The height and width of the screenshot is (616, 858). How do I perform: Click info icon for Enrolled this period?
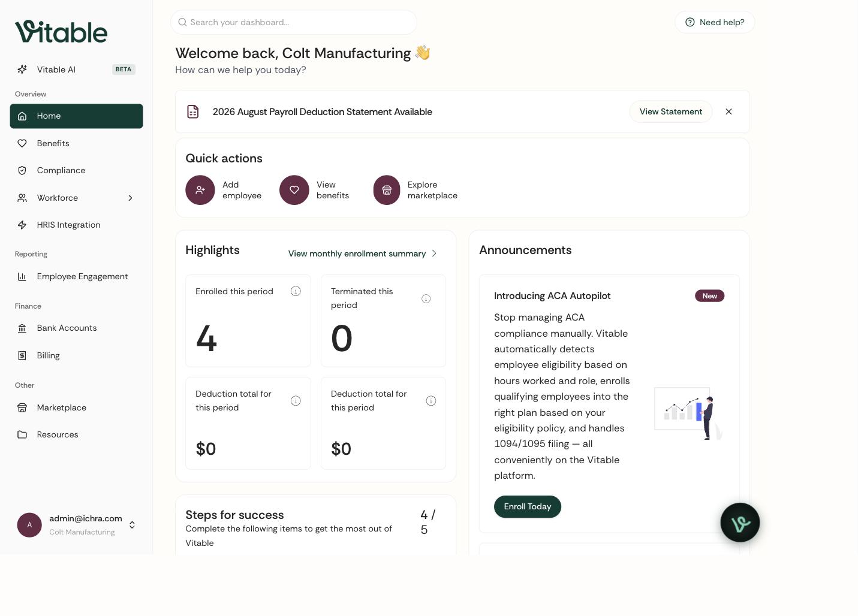pos(296,291)
